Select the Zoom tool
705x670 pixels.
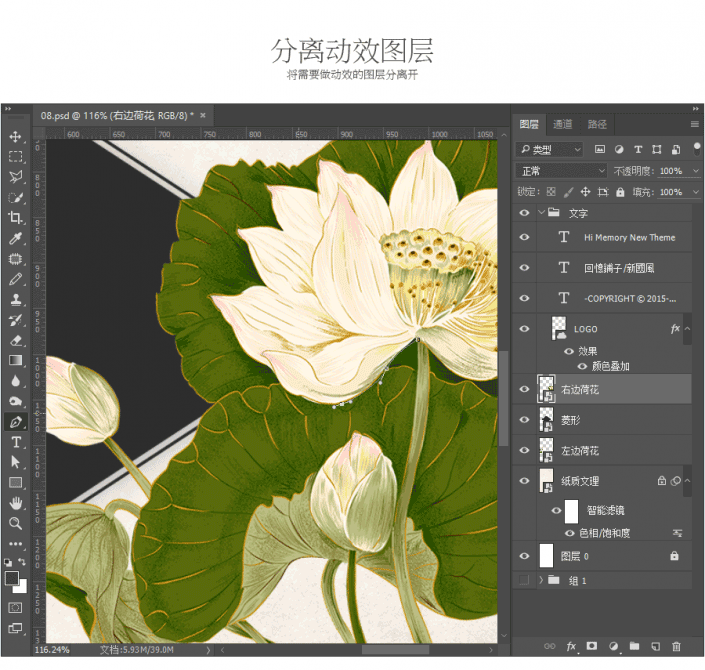coord(15,523)
